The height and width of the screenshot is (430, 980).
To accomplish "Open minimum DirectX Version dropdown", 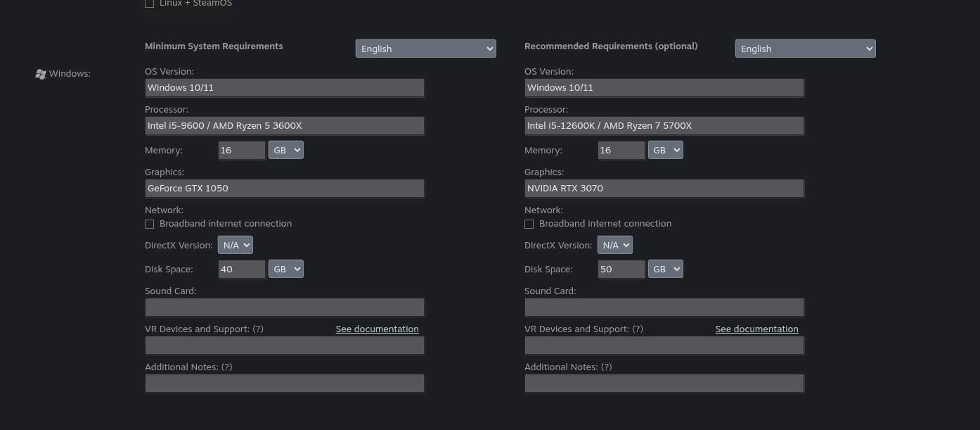I will pyautogui.click(x=235, y=245).
